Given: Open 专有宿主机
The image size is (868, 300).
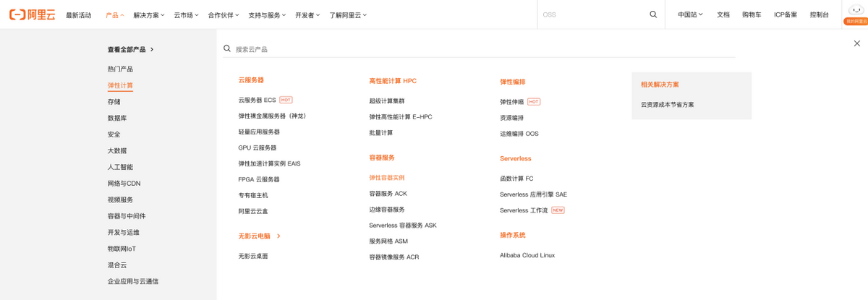Looking at the screenshot, I should pyautogui.click(x=253, y=195).
